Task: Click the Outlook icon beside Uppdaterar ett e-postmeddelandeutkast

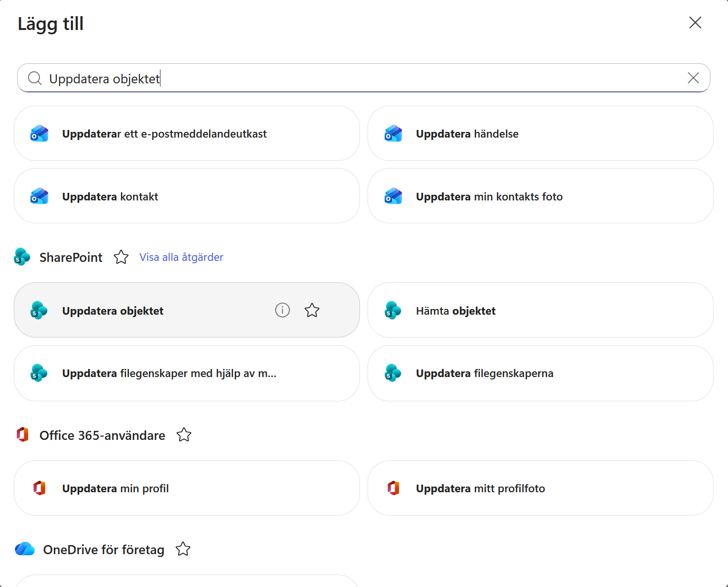Action: pos(40,134)
